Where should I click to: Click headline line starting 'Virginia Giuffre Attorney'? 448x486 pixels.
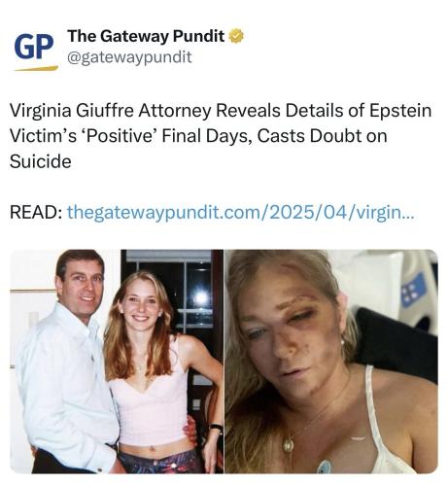(x=221, y=111)
